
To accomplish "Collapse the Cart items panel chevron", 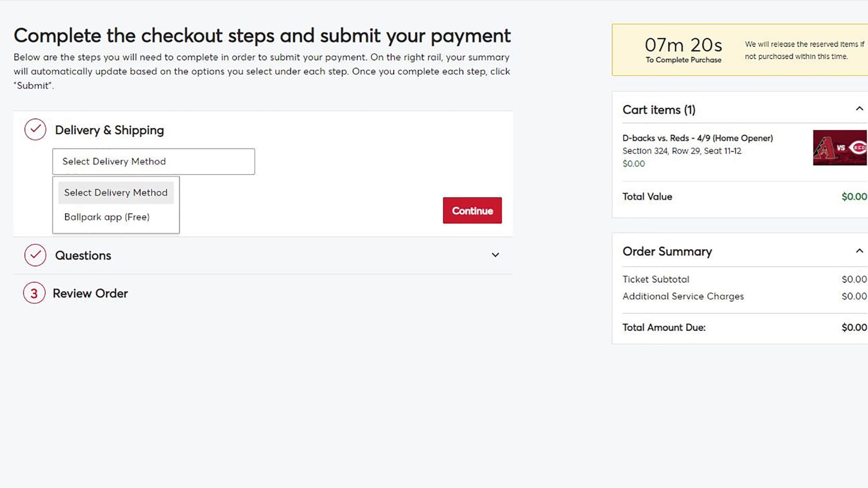I will (x=859, y=109).
